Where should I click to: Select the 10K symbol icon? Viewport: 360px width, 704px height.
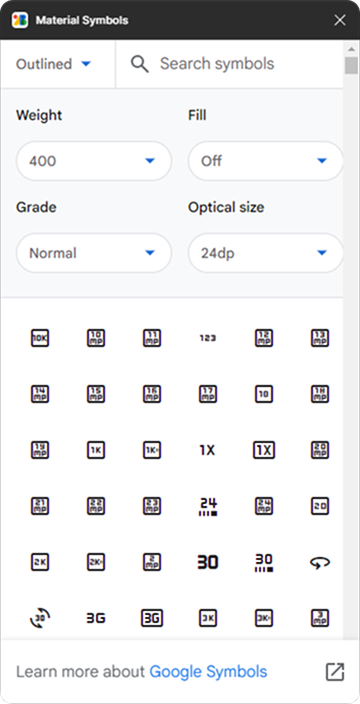40,338
